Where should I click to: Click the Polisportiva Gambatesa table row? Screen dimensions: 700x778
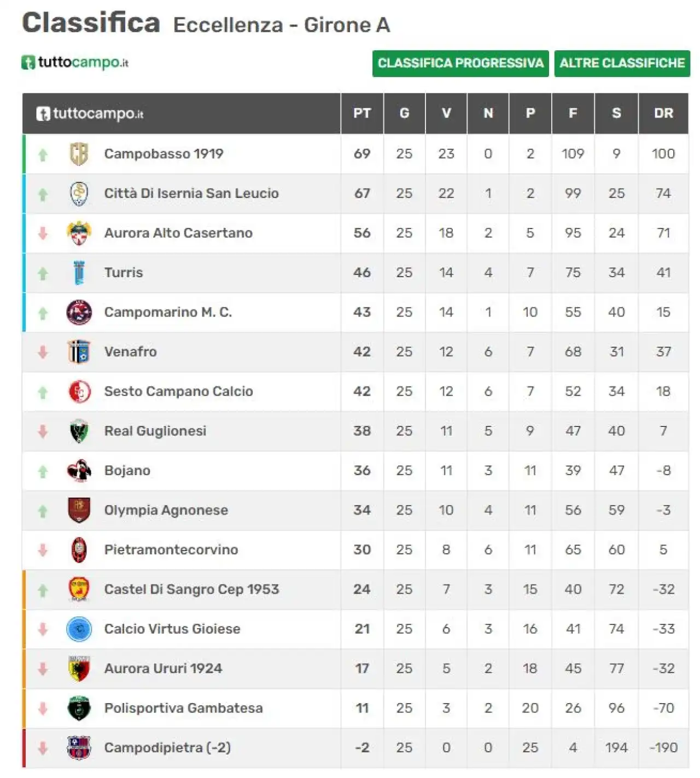coord(355,708)
